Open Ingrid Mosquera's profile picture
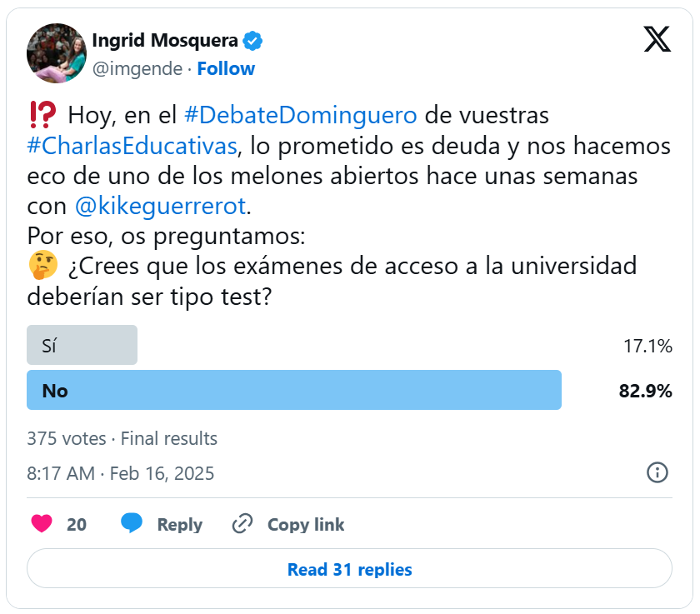The width and height of the screenshot is (700, 614). [x=57, y=53]
